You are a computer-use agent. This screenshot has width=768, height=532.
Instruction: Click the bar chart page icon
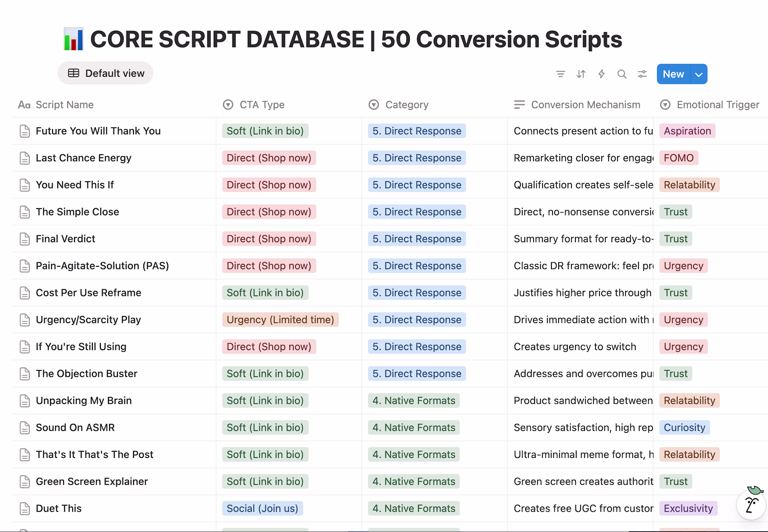click(73, 39)
